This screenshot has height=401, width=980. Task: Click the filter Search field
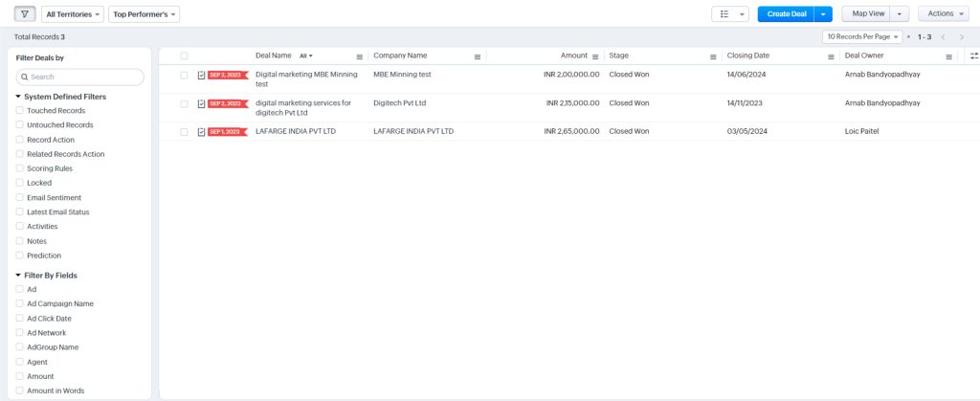(x=80, y=77)
